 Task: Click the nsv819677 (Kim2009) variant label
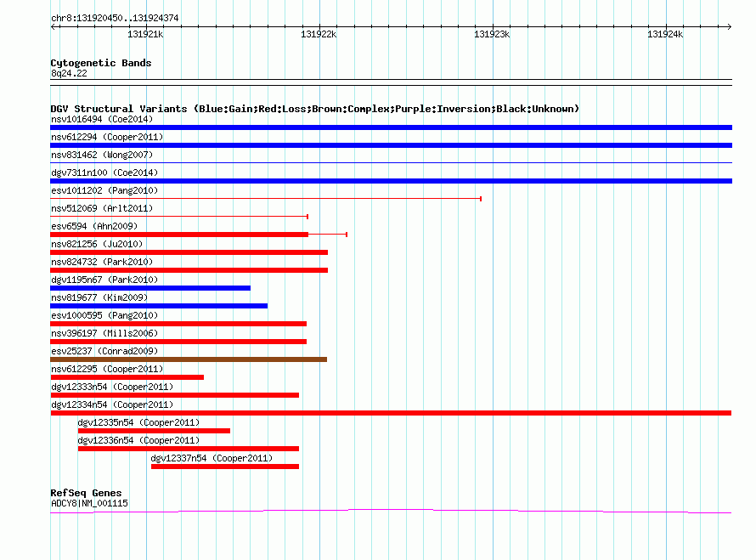[x=99, y=297]
